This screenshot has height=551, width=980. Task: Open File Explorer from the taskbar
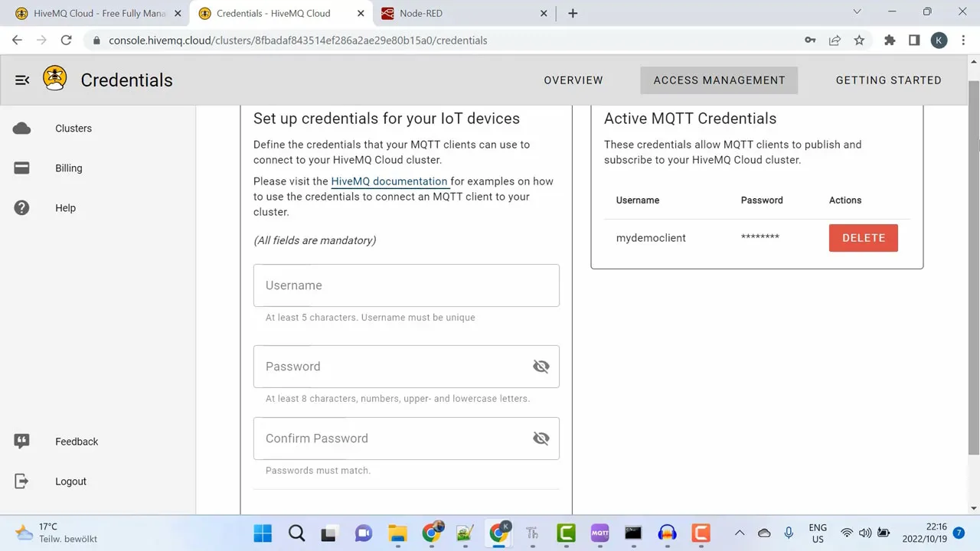[397, 533]
